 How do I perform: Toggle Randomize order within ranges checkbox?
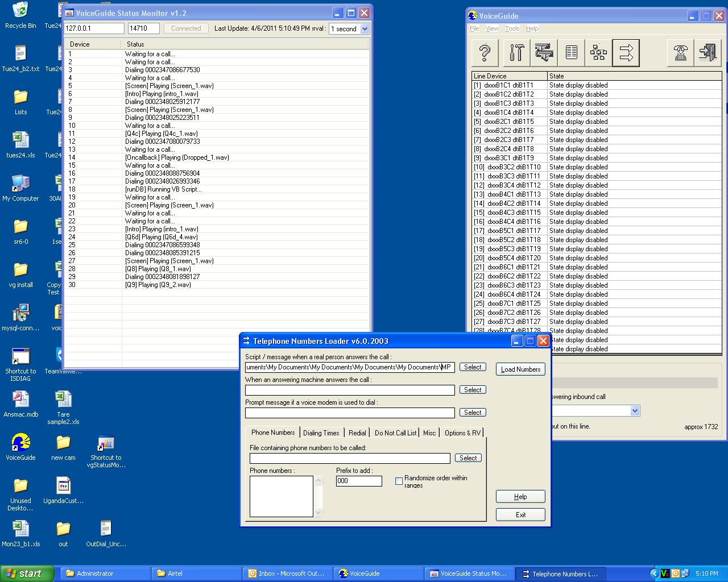(399, 481)
